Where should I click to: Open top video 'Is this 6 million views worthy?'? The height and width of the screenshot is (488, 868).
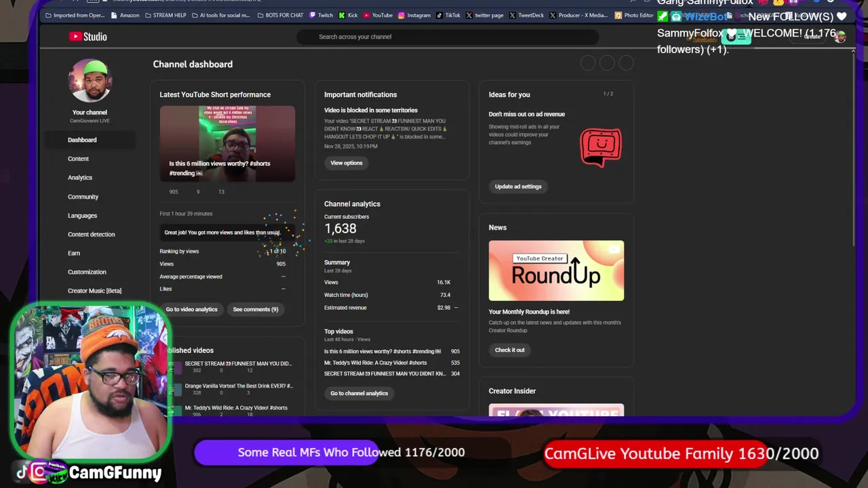pos(382,351)
